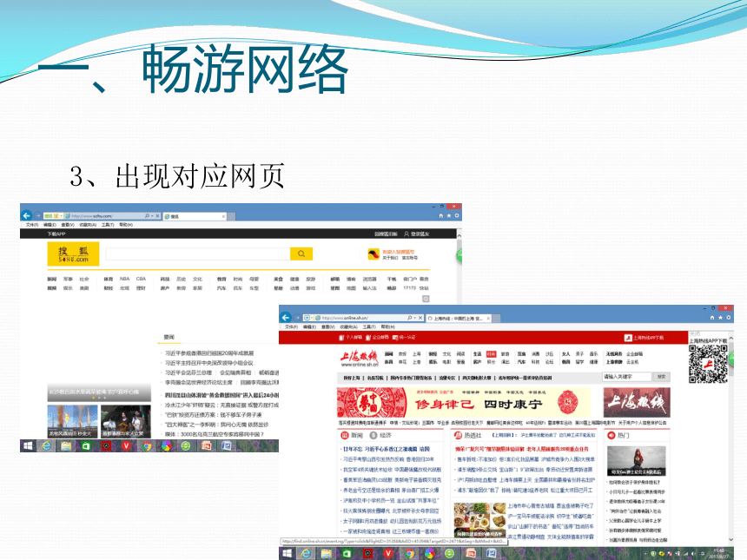Click the Start button on the Sohu window taskbar
Screen dimensions: 747x560
(x=28, y=445)
